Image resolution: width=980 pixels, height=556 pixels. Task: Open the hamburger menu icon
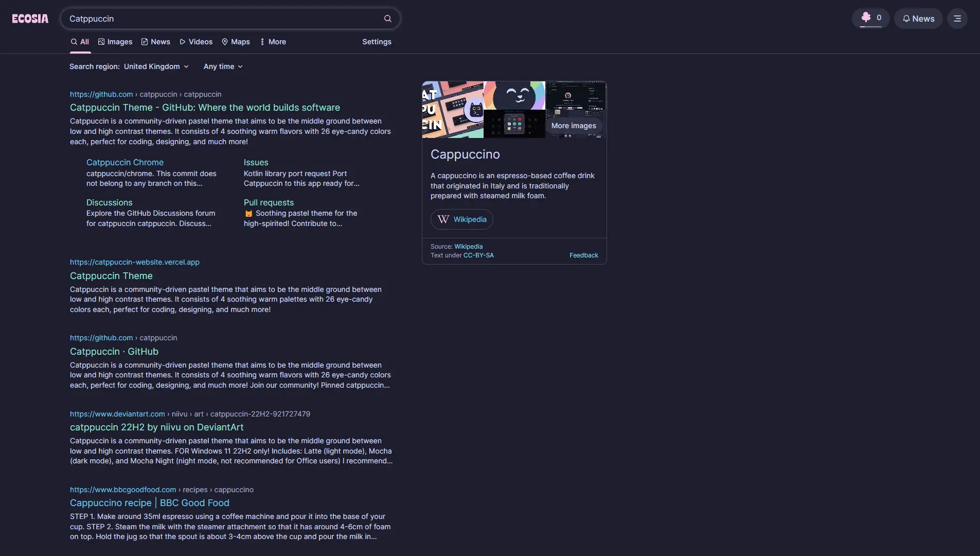tap(957, 19)
